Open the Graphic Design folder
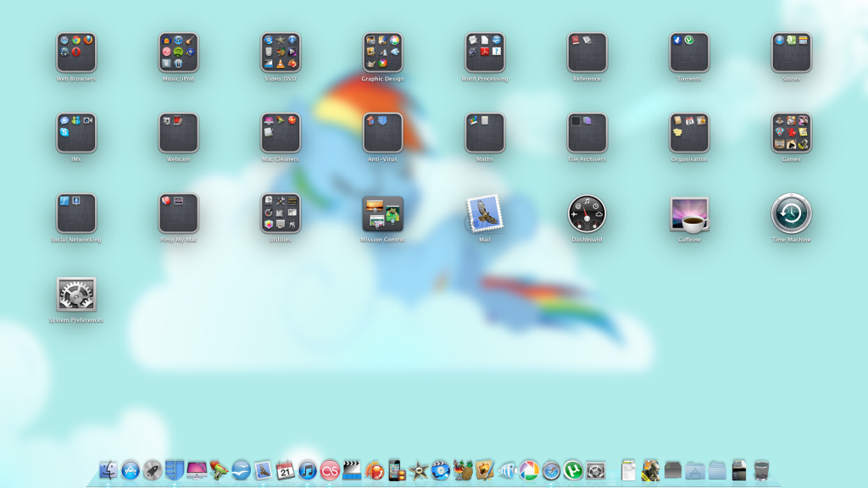Viewport: 868px width, 488px height. point(382,53)
